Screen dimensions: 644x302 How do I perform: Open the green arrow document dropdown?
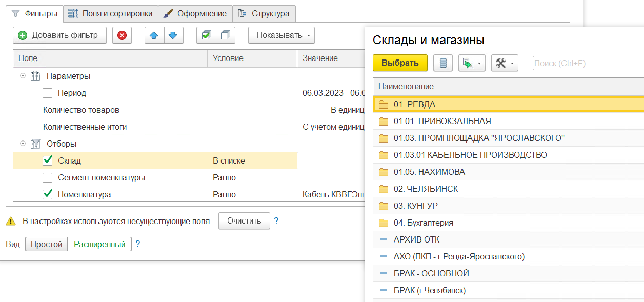click(472, 63)
